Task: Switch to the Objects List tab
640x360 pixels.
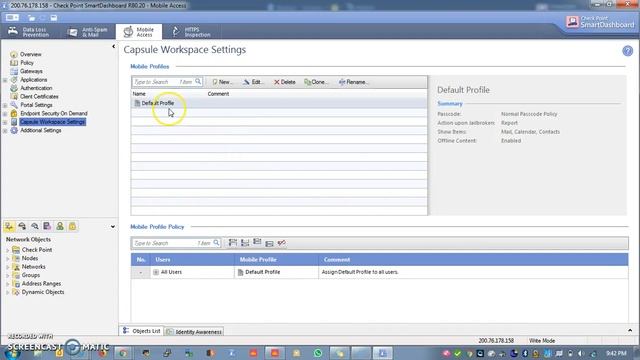Action: [x=142, y=331]
